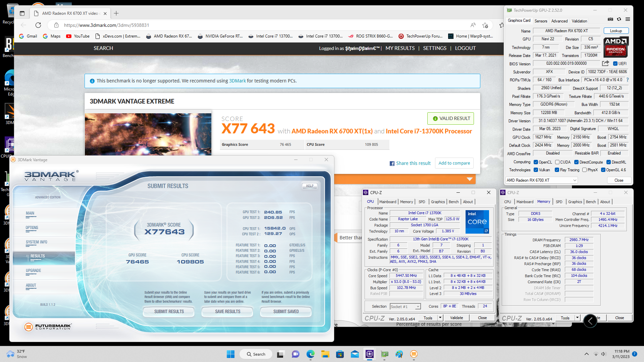
Task: Open a new browser tab with plus icon
Action: 116,13
